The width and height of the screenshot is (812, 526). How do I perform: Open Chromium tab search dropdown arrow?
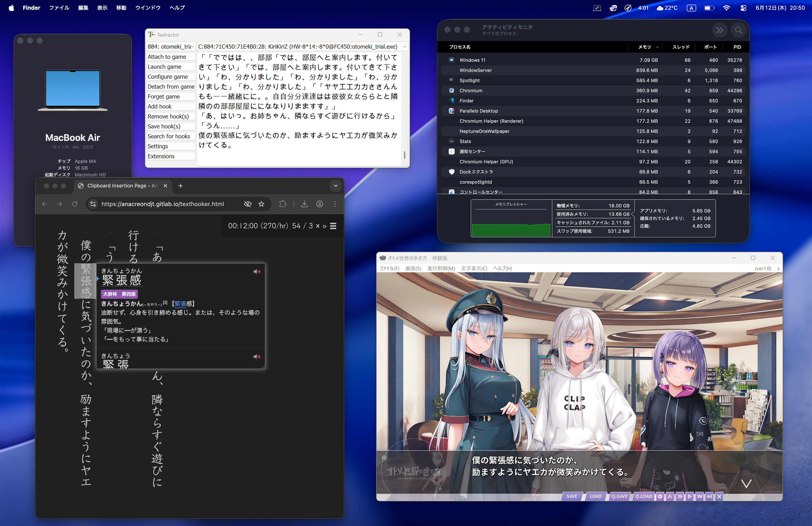pyautogui.click(x=336, y=186)
